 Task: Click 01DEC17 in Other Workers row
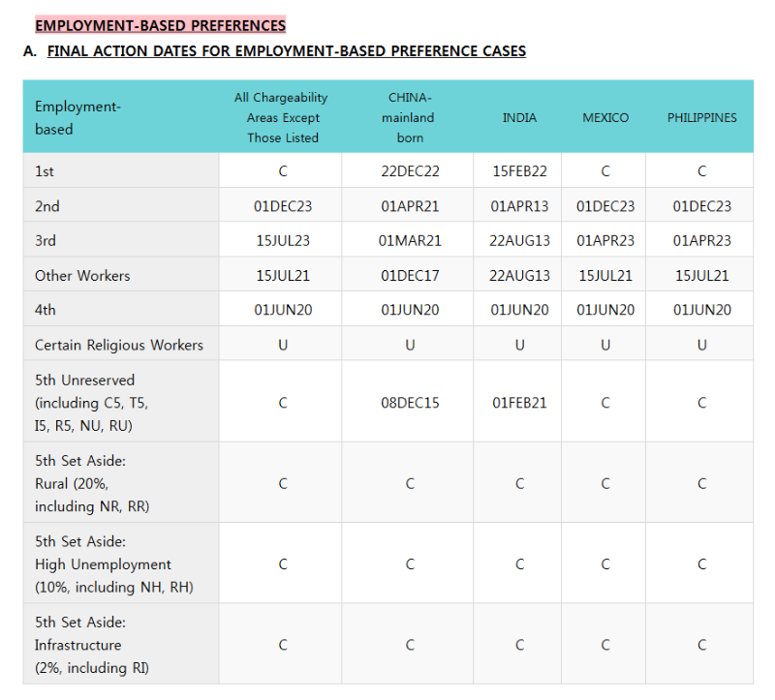tap(410, 275)
